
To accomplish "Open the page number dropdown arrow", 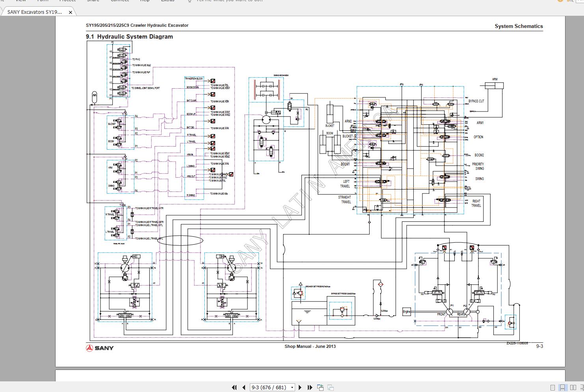I will [x=292, y=387].
